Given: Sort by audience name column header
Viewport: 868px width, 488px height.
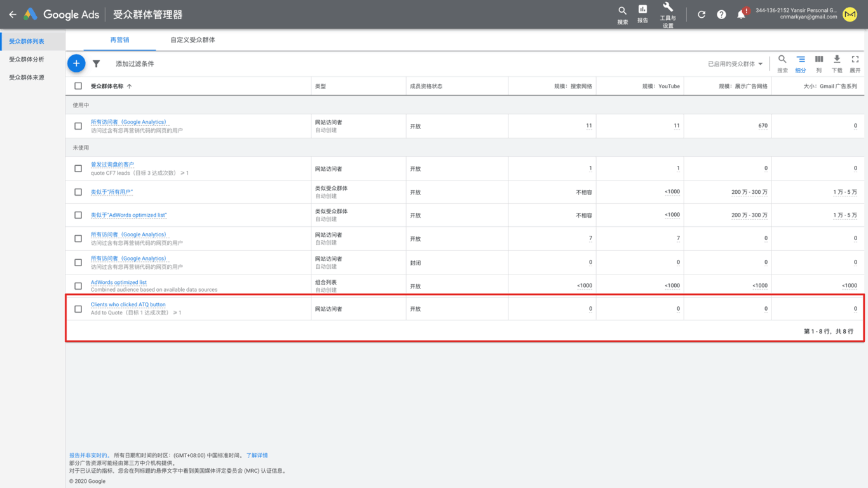Looking at the screenshot, I should pos(107,86).
